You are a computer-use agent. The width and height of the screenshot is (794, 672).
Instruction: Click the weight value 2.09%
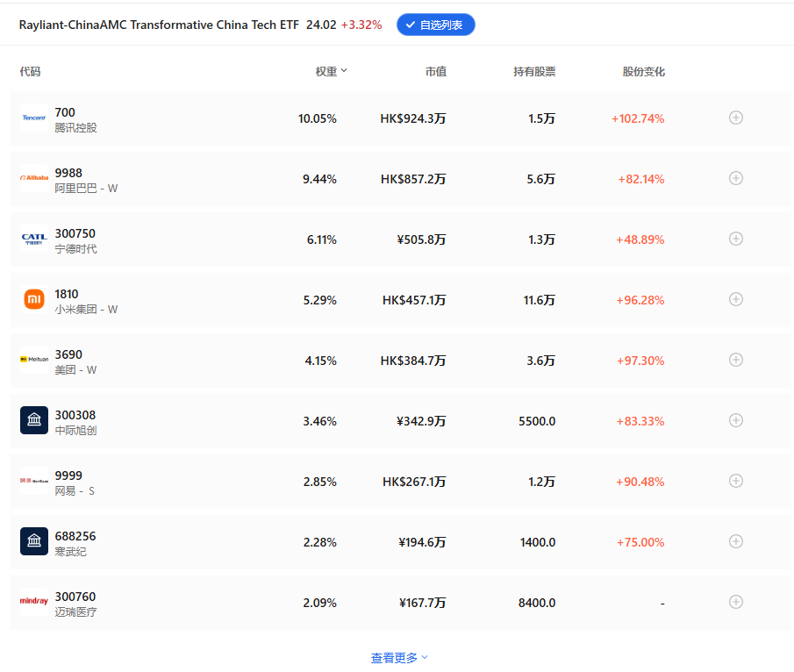tap(320, 603)
